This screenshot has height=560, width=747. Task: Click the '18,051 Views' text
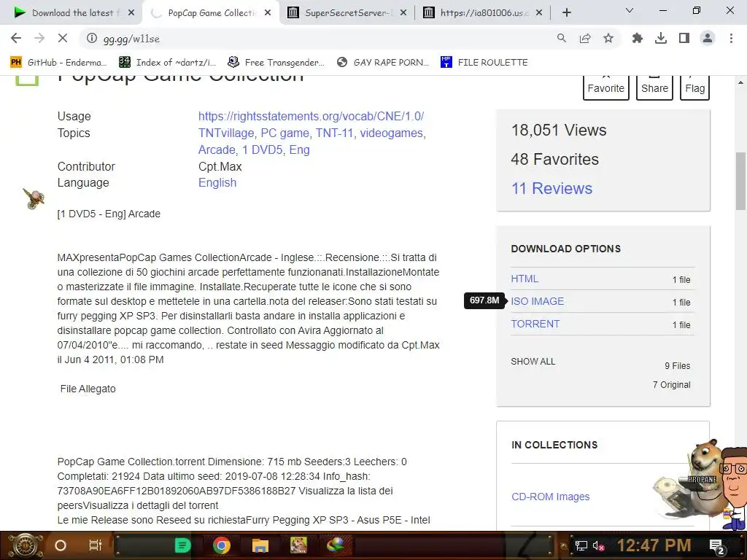coord(559,130)
